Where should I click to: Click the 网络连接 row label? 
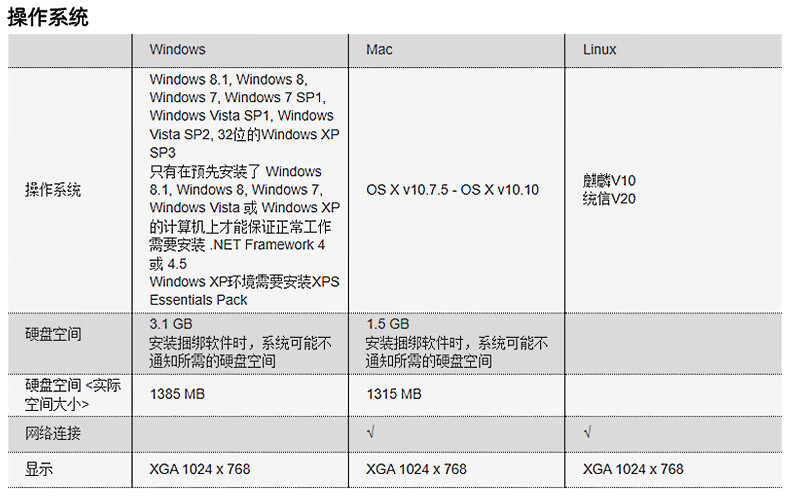click(53, 433)
